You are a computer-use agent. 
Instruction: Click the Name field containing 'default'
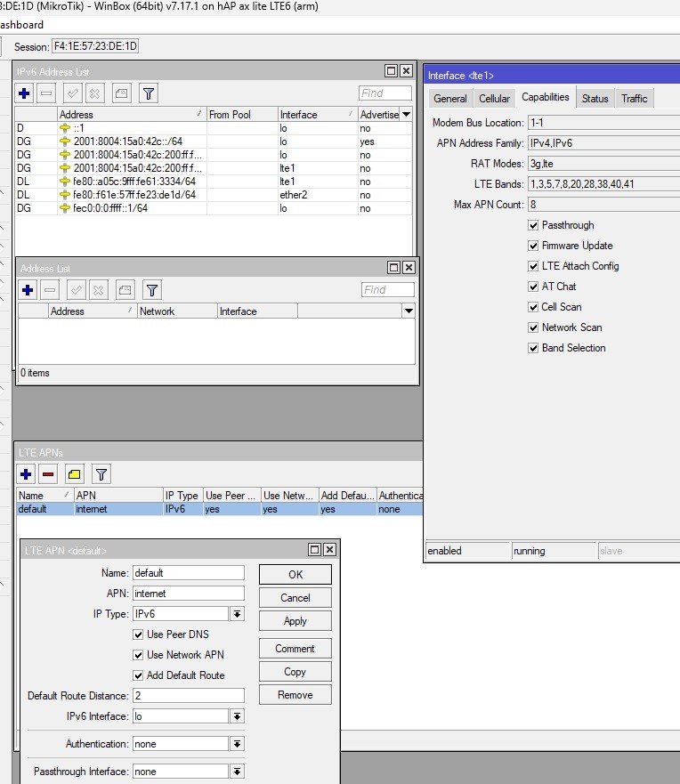[189, 573]
